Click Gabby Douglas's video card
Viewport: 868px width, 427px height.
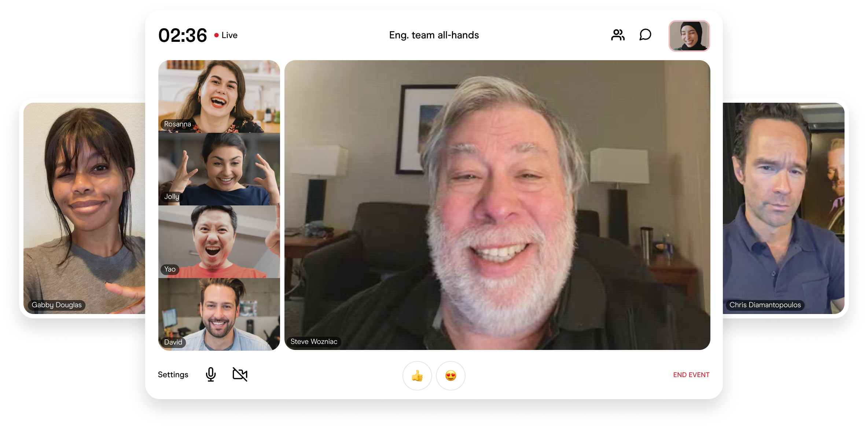click(x=84, y=208)
